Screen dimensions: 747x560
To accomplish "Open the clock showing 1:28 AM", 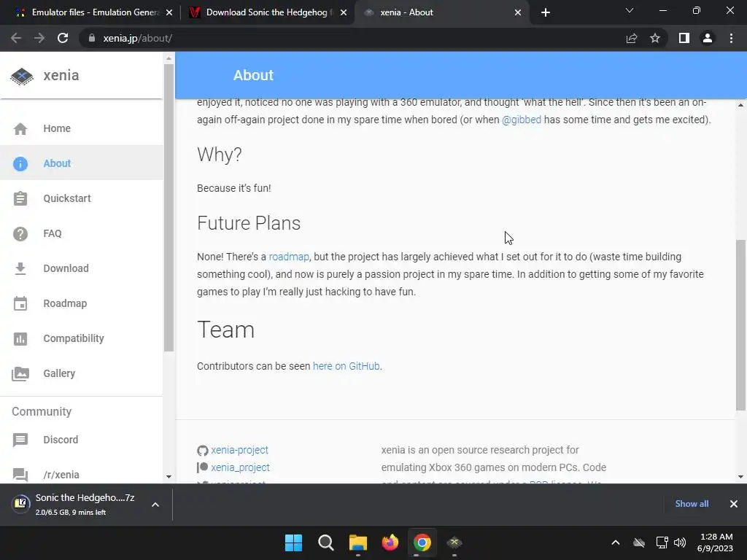I will click(x=716, y=542).
